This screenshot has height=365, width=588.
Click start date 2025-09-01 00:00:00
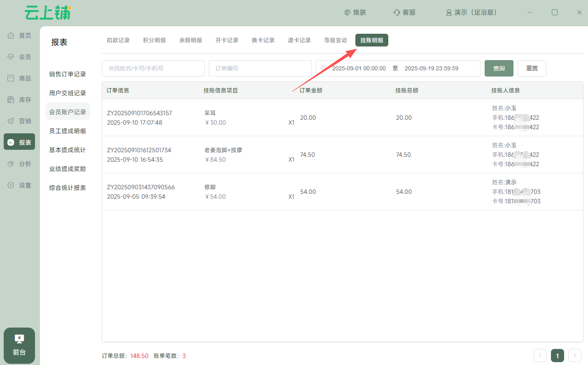point(359,68)
